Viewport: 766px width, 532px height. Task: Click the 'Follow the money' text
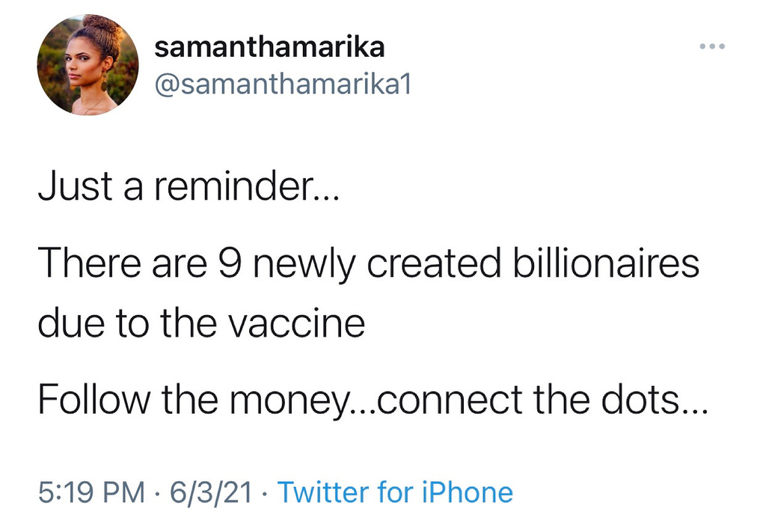190,403
